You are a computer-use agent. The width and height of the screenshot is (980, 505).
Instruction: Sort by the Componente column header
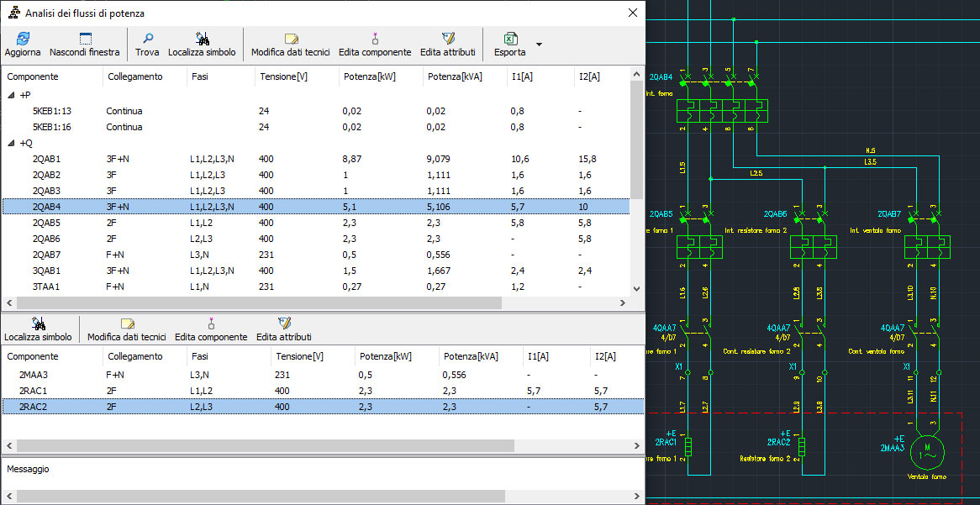click(x=34, y=76)
